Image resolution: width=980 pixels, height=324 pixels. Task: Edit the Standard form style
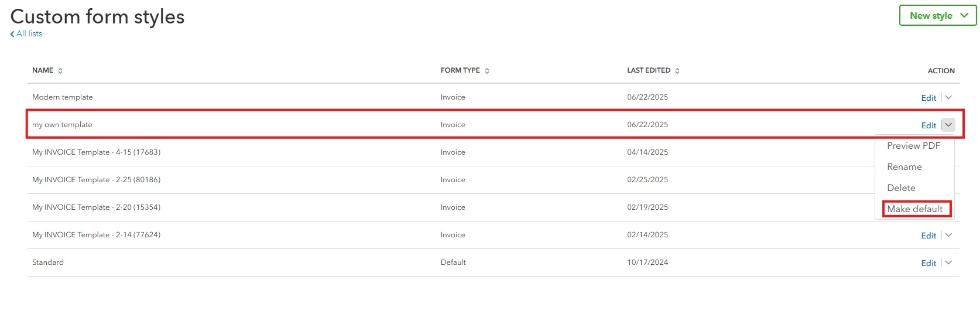click(928, 263)
